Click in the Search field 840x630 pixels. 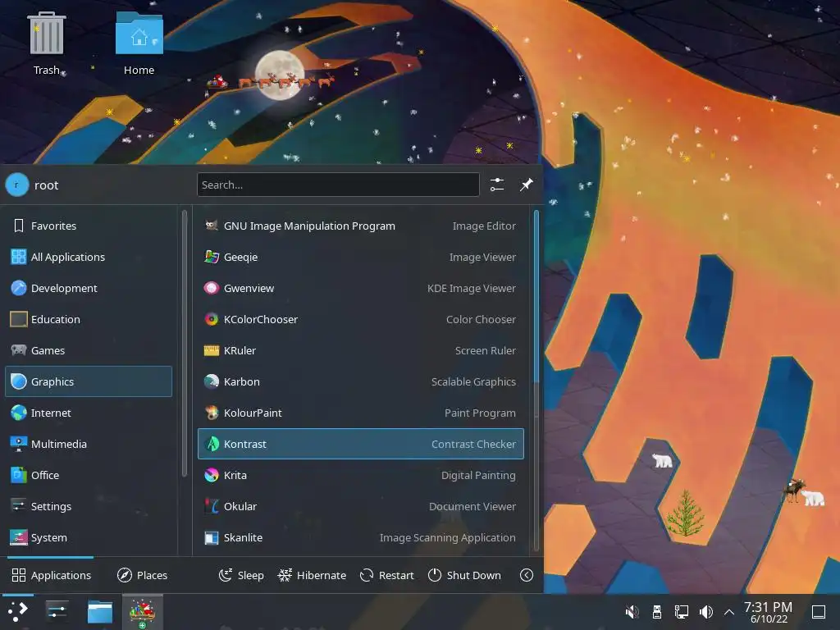(338, 185)
